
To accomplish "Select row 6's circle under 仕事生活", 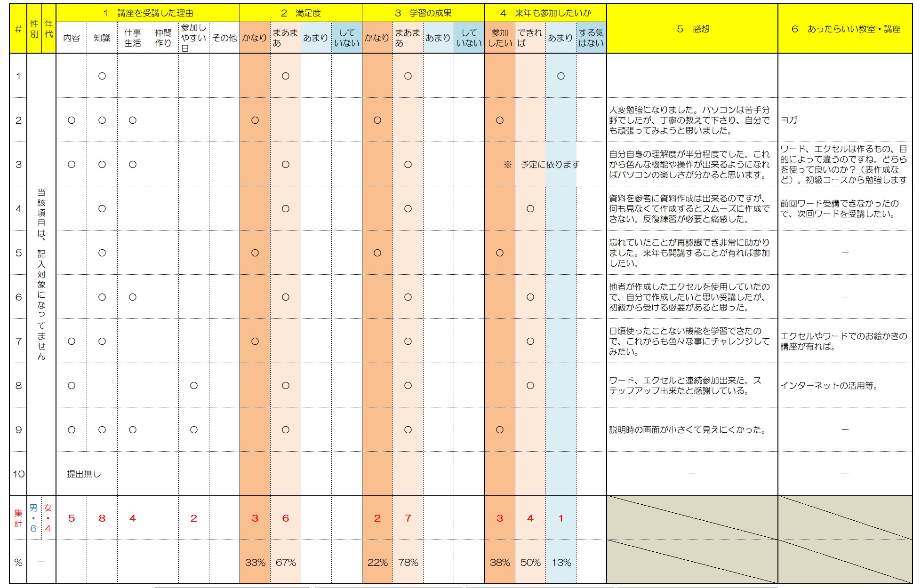I will coord(133,297).
